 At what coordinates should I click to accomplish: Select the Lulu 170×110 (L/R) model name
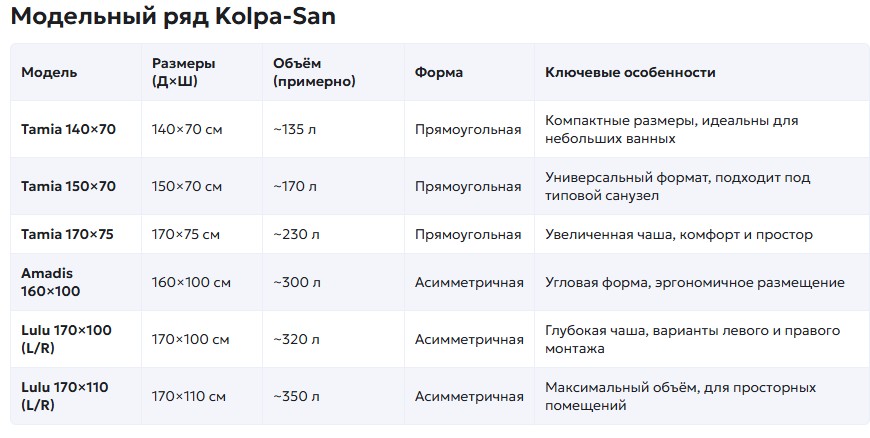65,396
